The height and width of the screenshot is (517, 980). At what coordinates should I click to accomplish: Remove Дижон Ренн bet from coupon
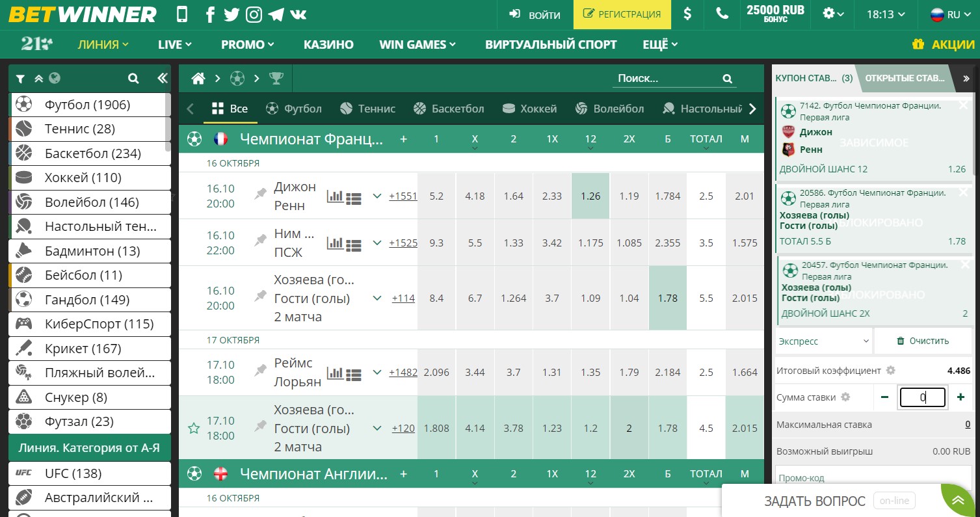pos(963,105)
